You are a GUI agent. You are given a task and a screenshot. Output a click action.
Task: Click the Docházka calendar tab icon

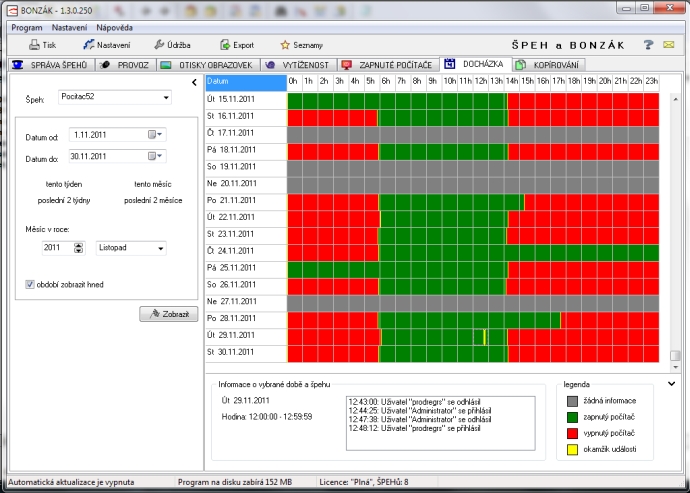(449, 64)
